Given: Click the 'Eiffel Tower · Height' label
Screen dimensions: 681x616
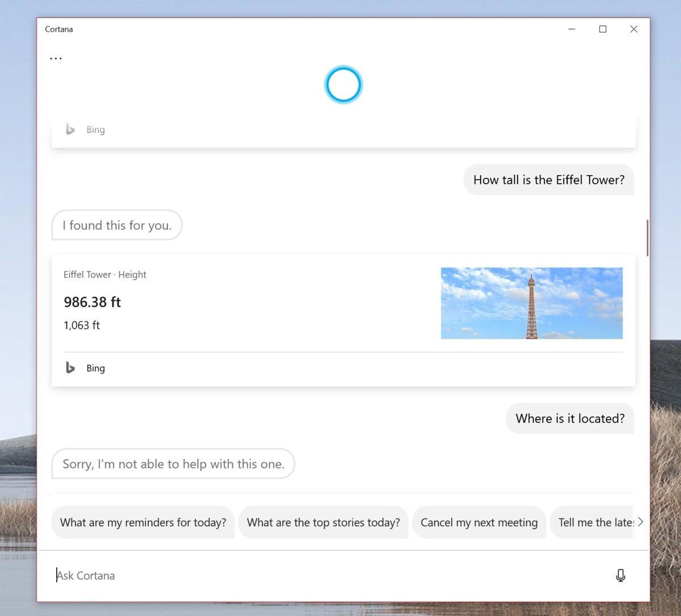Looking at the screenshot, I should point(104,275).
